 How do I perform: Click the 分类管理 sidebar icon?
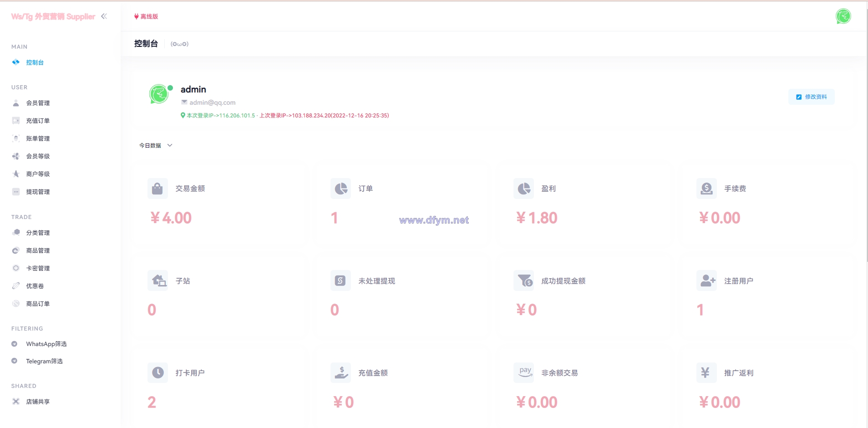tap(16, 233)
